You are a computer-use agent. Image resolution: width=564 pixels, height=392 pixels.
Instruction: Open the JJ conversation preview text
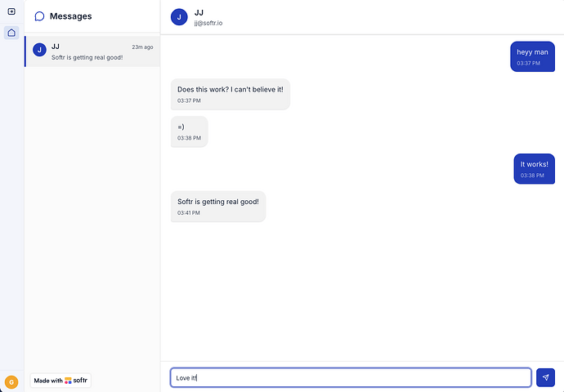pos(87,57)
